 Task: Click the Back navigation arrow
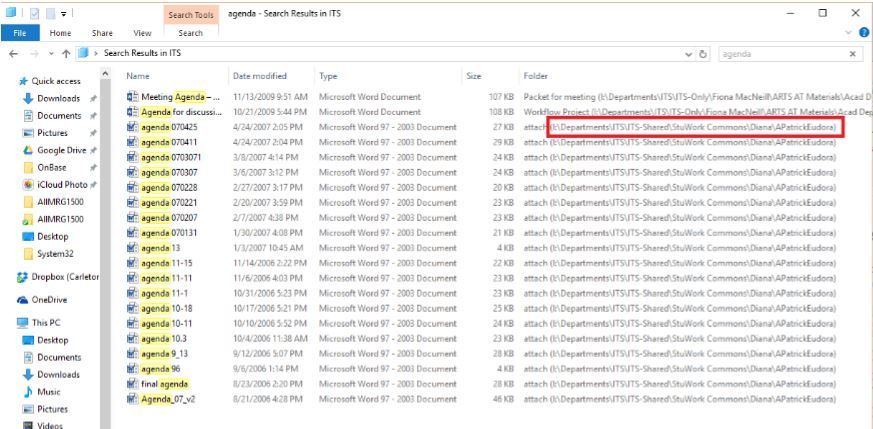tap(12, 53)
